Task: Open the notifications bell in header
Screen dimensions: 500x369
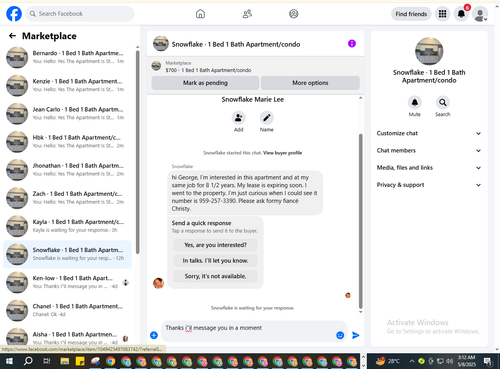Action: [461, 14]
